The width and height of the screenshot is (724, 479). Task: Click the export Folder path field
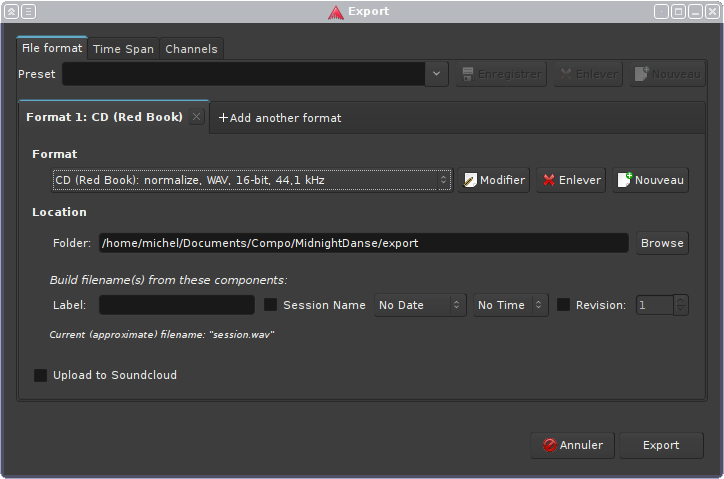point(364,243)
